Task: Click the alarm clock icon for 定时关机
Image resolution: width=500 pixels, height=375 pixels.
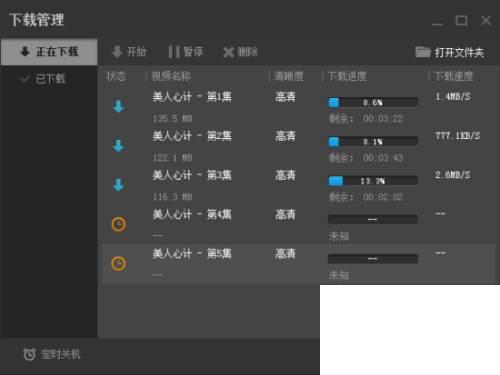Action: coord(29,354)
